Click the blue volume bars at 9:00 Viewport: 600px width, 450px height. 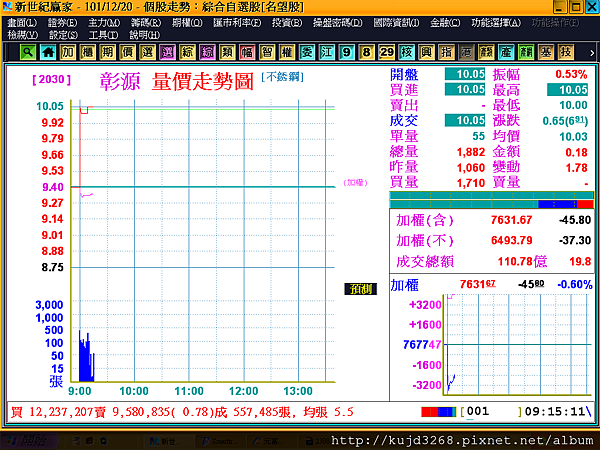tap(86, 356)
